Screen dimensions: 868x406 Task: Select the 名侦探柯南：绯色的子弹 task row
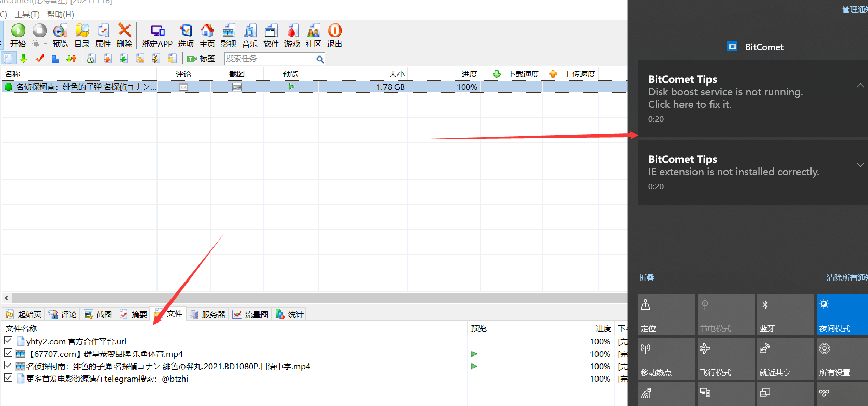point(314,87)
